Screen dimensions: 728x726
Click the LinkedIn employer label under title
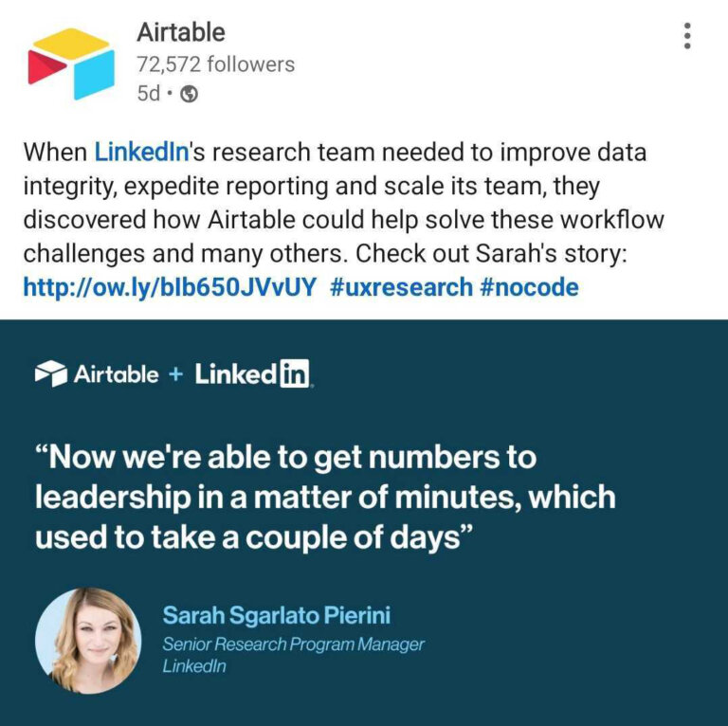coord(194,666)
